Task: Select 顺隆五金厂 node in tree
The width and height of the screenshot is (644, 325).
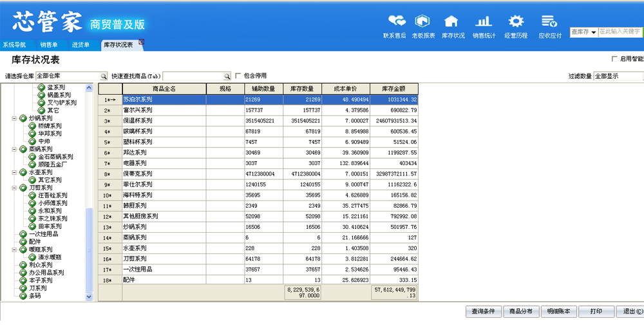Action: 53,164
